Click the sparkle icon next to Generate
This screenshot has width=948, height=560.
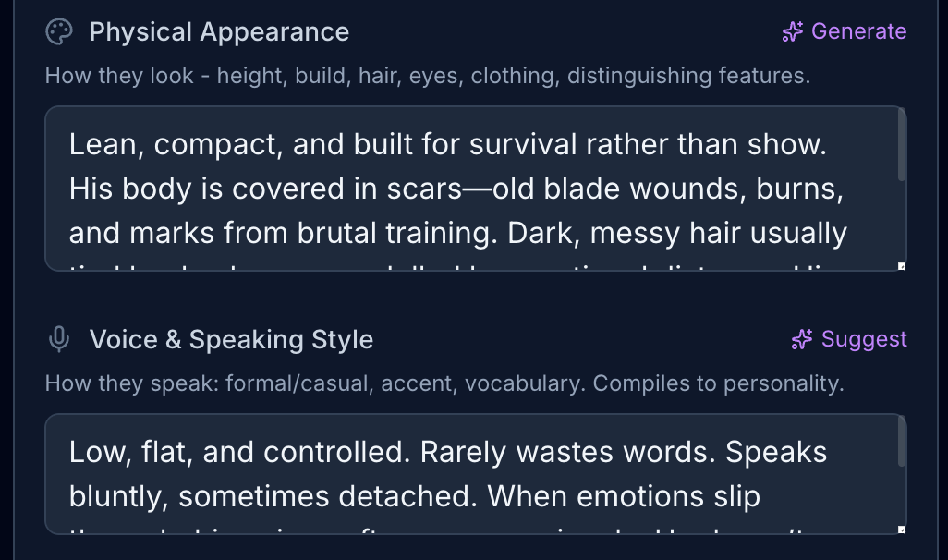click(x=792, y=32)
